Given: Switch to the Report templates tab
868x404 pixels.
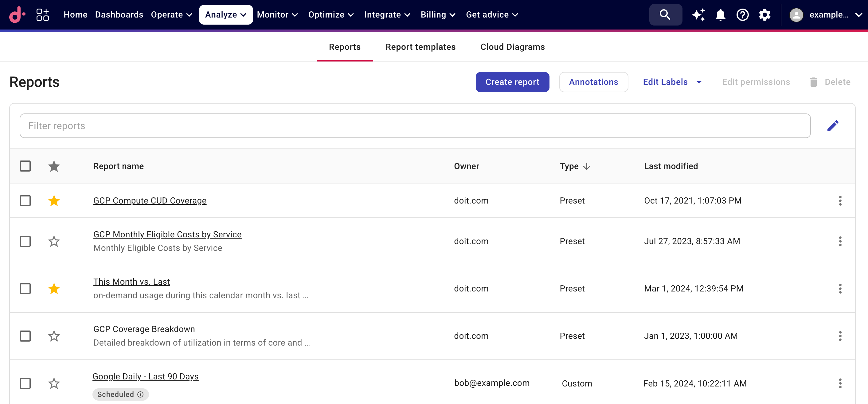Looking at the screenshot, I should (x=420, y=47).
